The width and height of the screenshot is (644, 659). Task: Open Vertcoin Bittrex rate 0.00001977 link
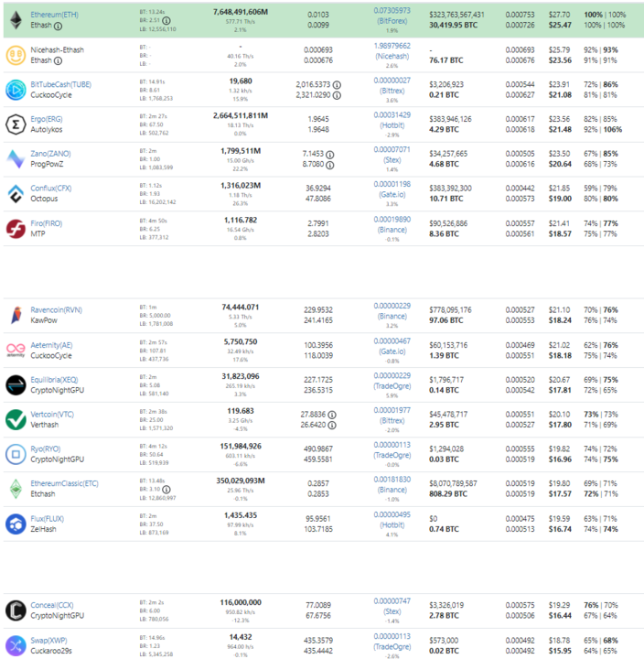point(392,410)
